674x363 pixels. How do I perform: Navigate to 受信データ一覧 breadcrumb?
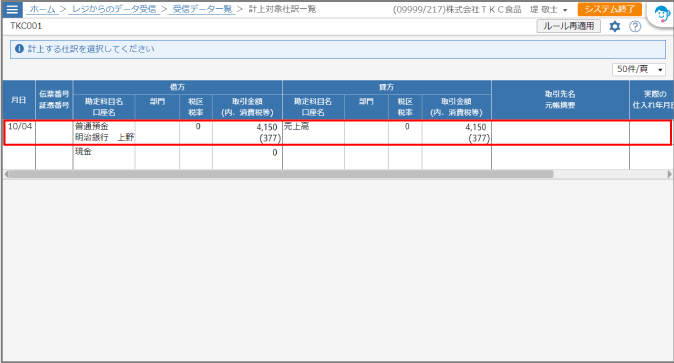(202, 9)
